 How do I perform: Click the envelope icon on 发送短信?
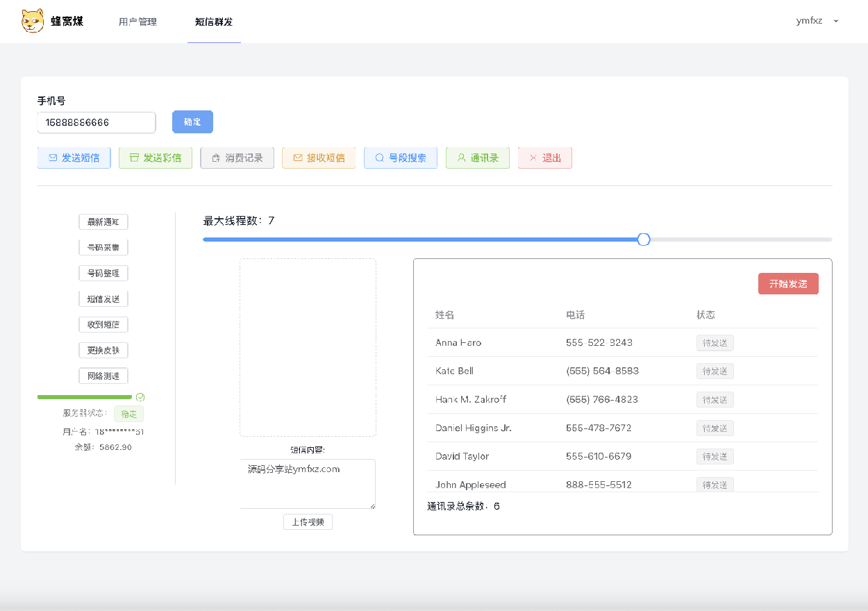[53, 158]
